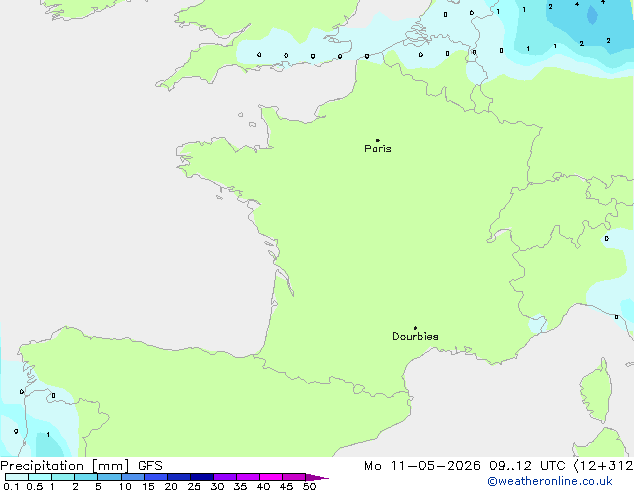
Task: Click the '50' legend scale label
Action: 309,486
